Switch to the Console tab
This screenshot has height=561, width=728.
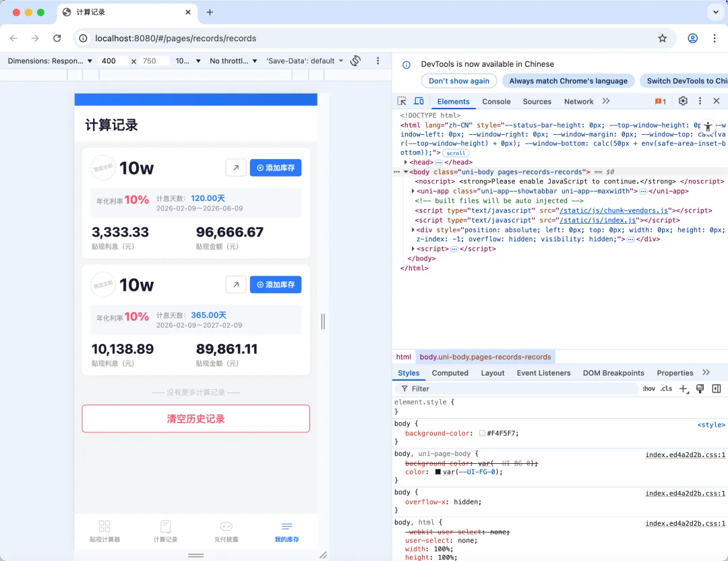pyautogui.click(x=496, y=101)
